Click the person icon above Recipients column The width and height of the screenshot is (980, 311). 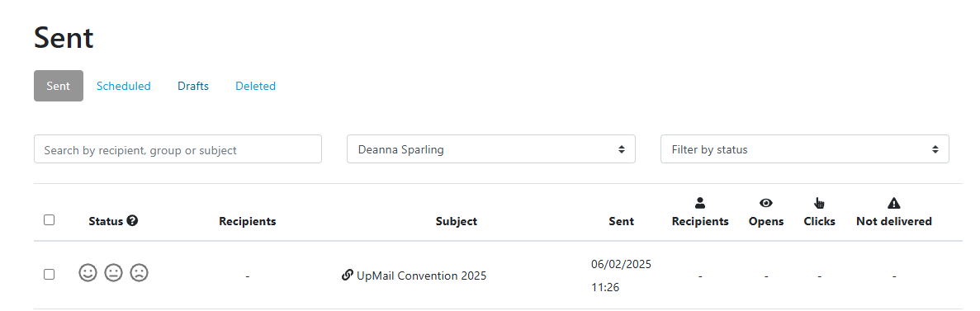click(700, 203)
